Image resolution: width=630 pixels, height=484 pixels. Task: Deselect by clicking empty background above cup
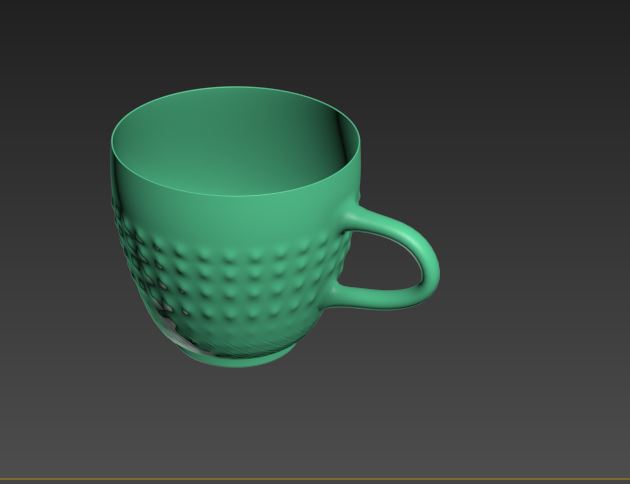[300, 40]
